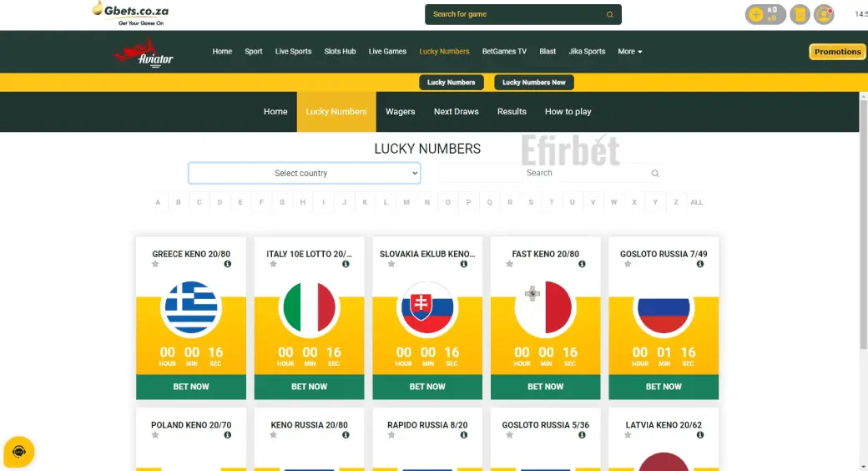The width and height of the screenshot is (868, 471).
Task: Show info for Greece Keno 20/80
Action: point(228,264)
